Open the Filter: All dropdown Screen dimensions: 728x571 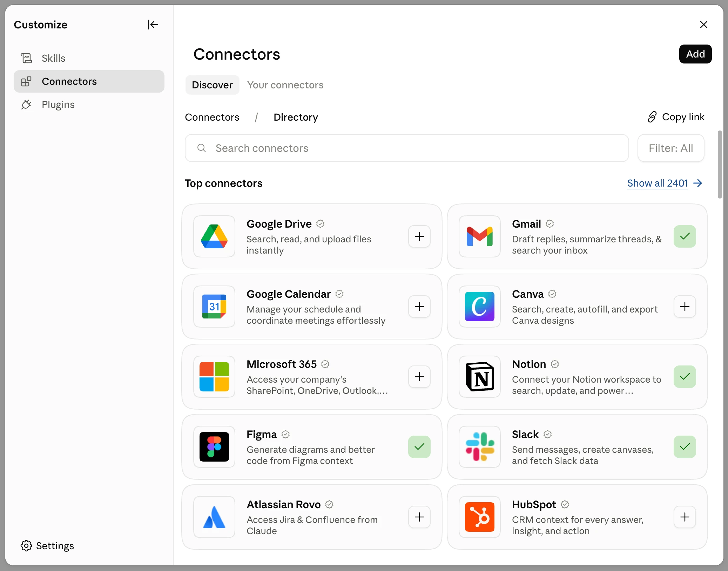670,148
